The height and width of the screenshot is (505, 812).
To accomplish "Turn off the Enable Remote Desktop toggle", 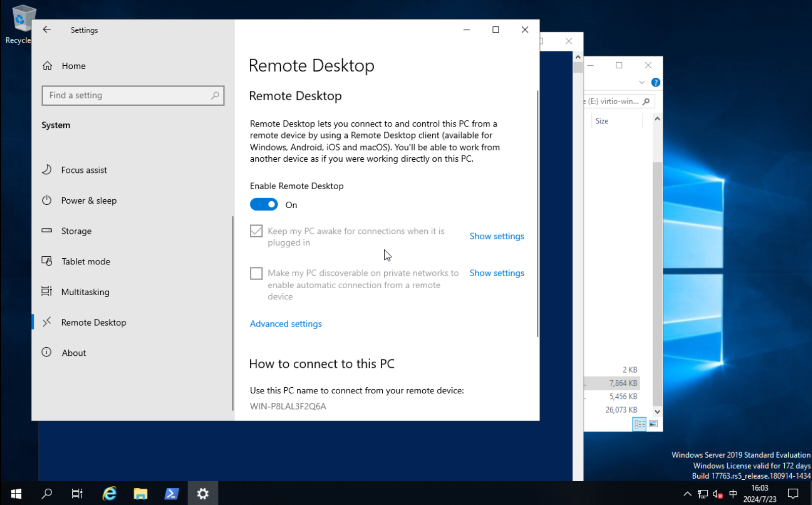I will [x=263, y=204].
